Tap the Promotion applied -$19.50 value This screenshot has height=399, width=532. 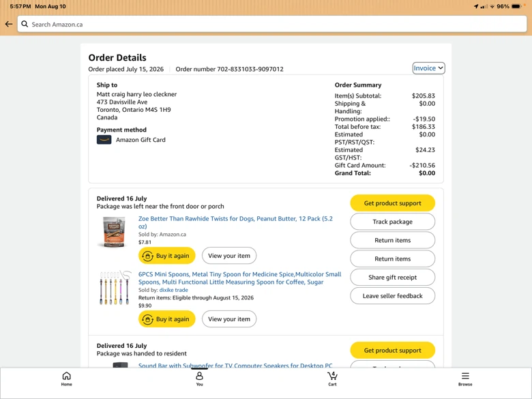424,119
